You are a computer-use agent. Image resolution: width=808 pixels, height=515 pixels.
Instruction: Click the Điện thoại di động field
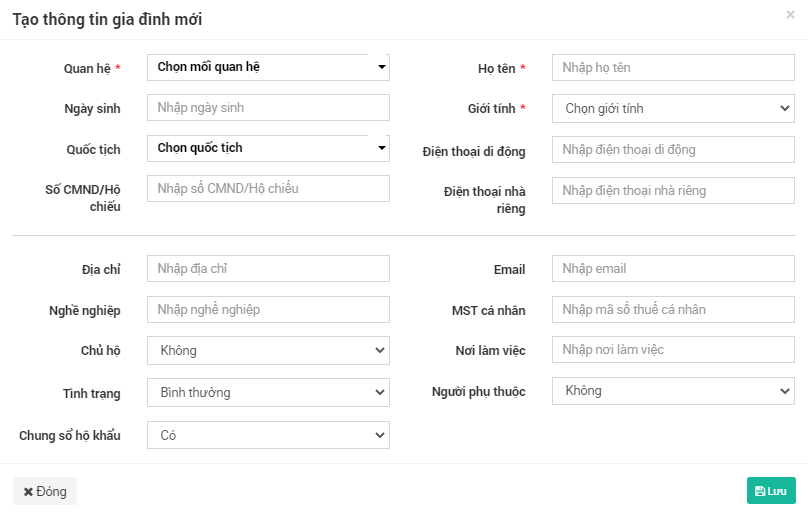[x=673, y=150]
